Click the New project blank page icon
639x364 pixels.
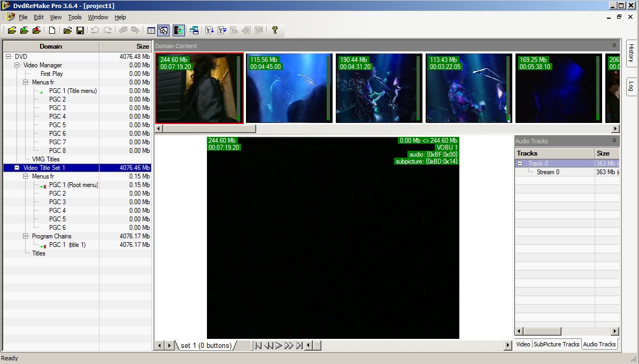[52, 30]
